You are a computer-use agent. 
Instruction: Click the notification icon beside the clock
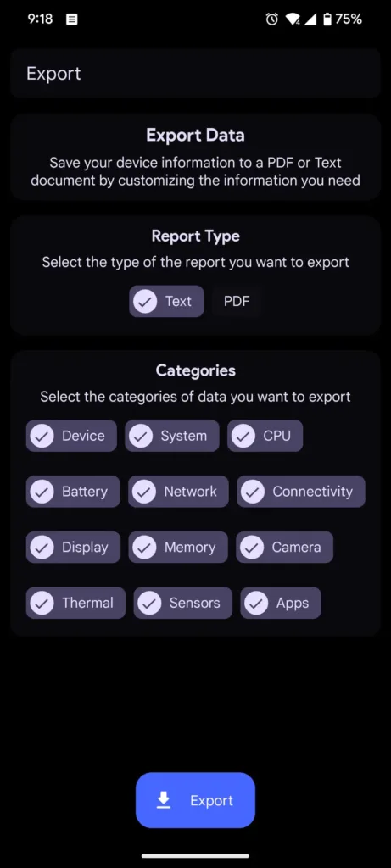coord(72,19)
